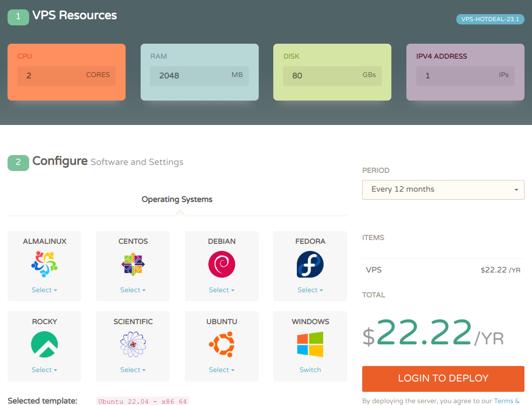This screenshot has width=532, height=405.
Task: Expand the Fedora Select dropdown
Action: click(310, 290)
